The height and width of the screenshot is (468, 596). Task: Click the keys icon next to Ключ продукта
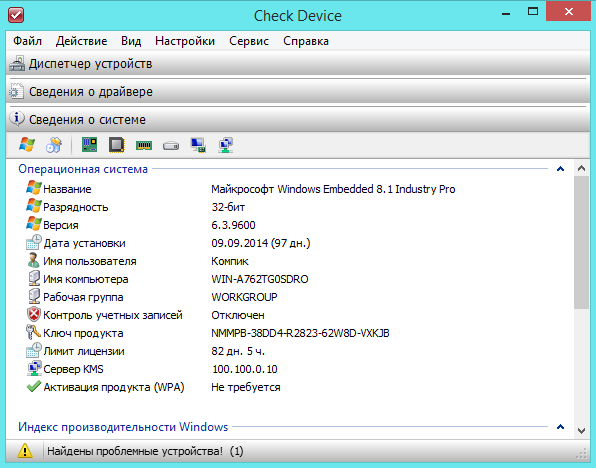click(x=33, y=332)
